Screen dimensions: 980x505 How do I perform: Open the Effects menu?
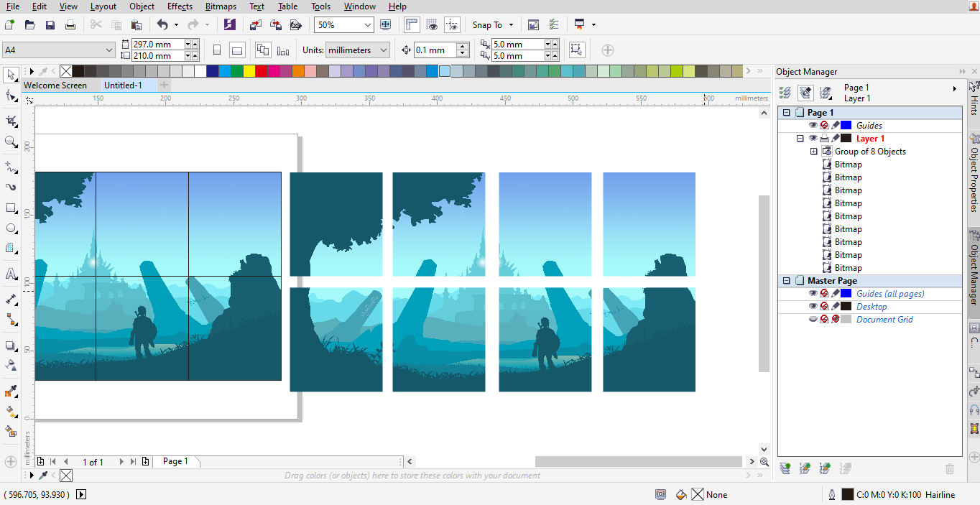pyautogui.click(x=180, y=6)
